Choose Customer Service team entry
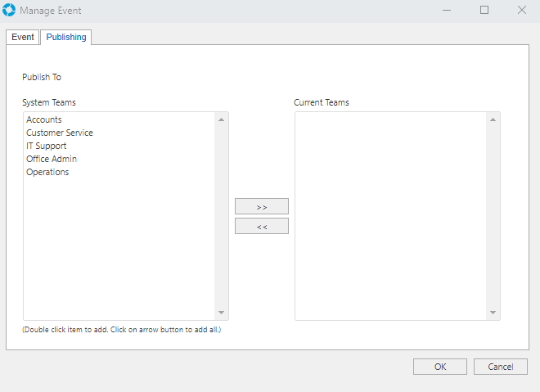Image resolution: width=540 pixels, height=392 pixels. 60,133
